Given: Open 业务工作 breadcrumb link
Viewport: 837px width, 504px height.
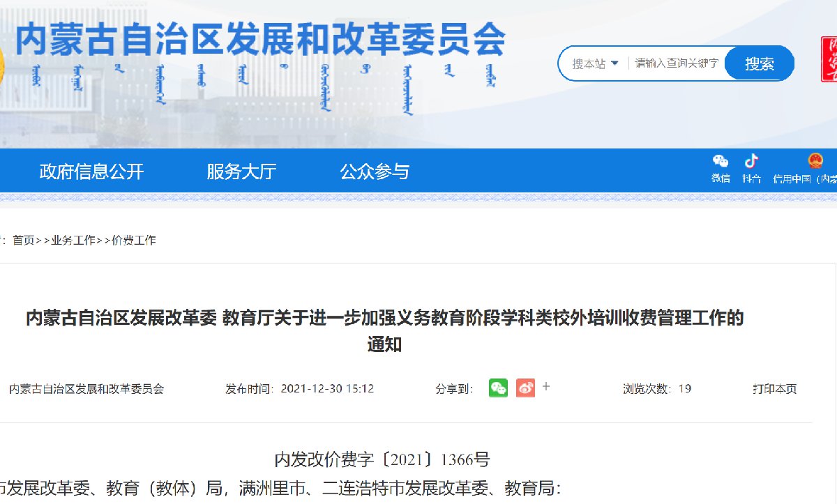Looking at the screenshot, I should [x=73, y=240].
